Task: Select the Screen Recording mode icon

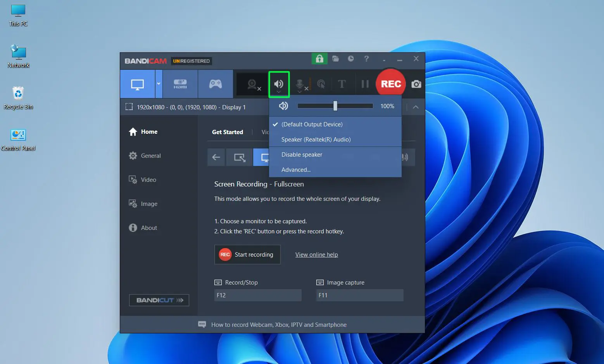Action: pyautogui.click(x=138, y=83)
